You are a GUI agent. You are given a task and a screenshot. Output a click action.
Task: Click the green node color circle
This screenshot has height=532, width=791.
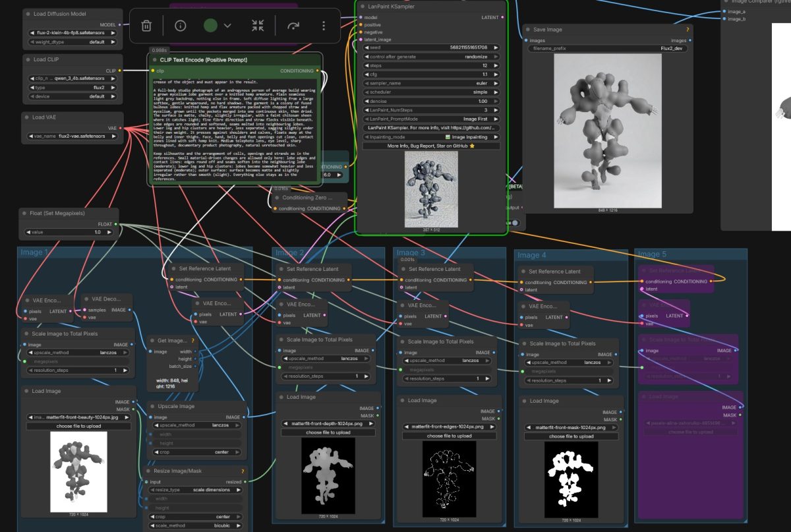[x=210, y=26]
